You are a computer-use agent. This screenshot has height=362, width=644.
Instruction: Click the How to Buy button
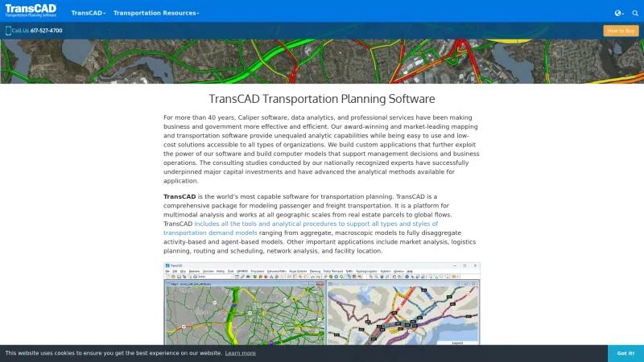click(x=621, y=31)
